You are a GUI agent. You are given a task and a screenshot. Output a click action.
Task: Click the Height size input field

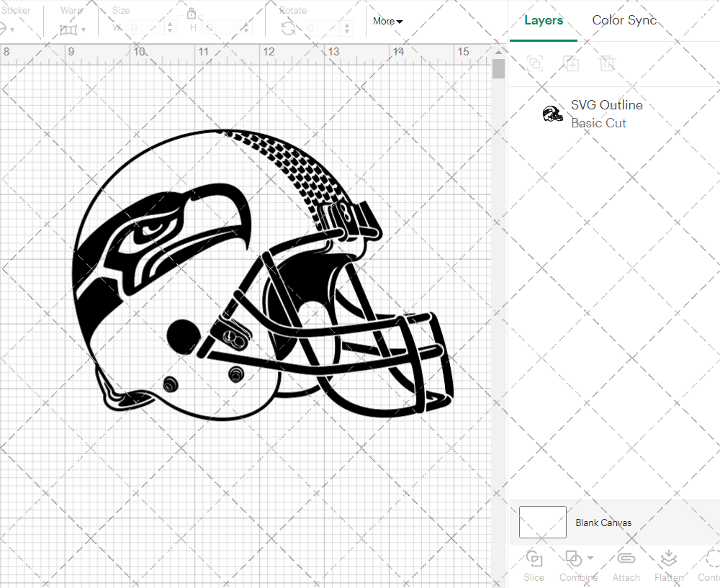click(x=221, y=28)
